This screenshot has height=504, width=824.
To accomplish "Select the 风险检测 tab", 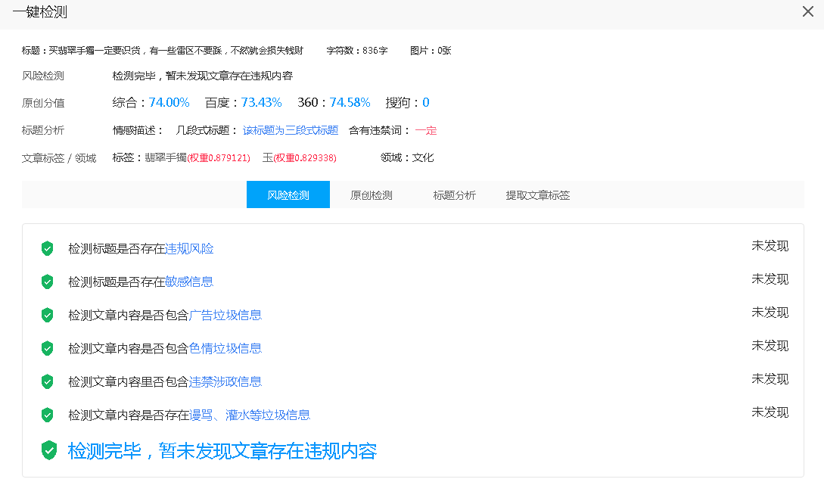I will (x=288, y=194).
